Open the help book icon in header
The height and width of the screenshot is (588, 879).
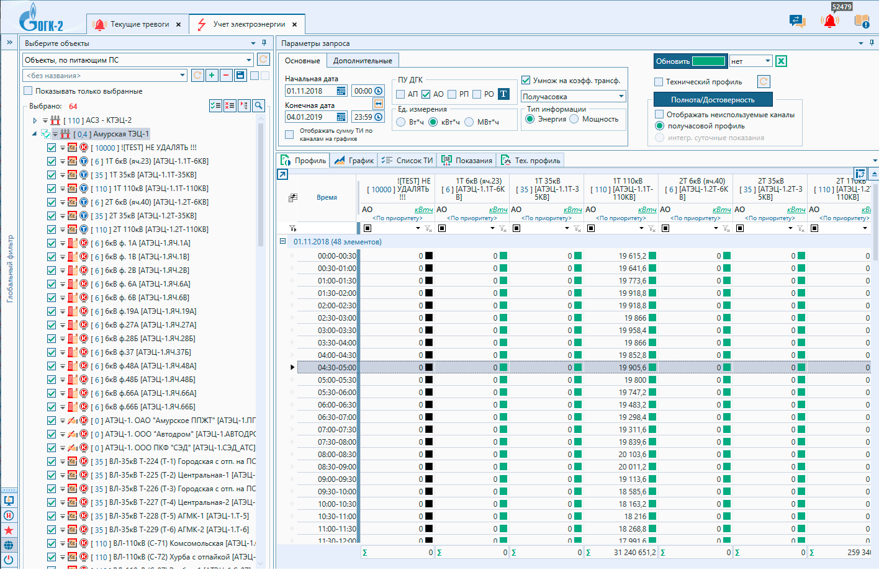[x=862, y=21]
